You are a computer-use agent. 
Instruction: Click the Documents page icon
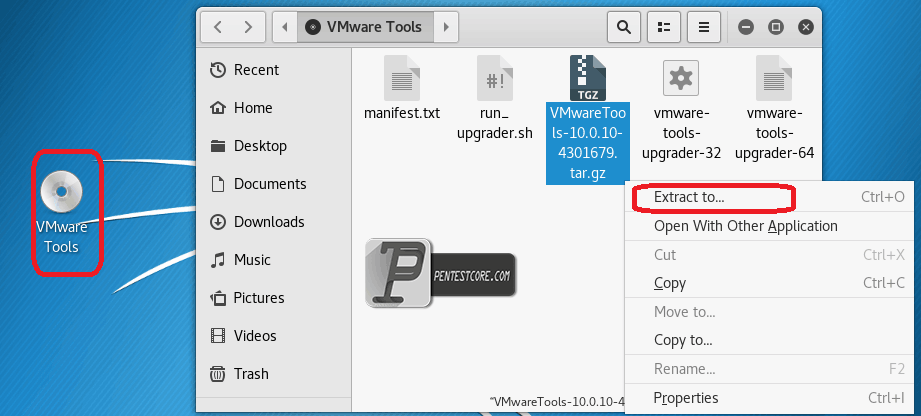click(x=217, y=184)
